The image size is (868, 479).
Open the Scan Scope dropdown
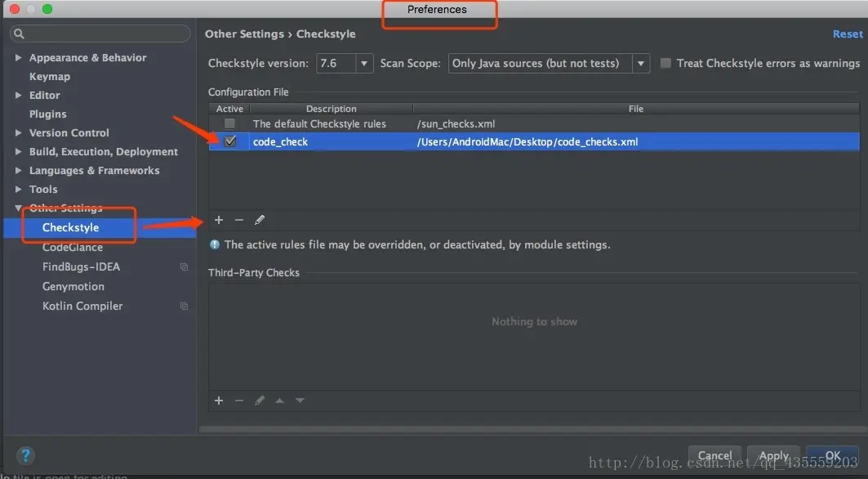(x=640, y=63)
